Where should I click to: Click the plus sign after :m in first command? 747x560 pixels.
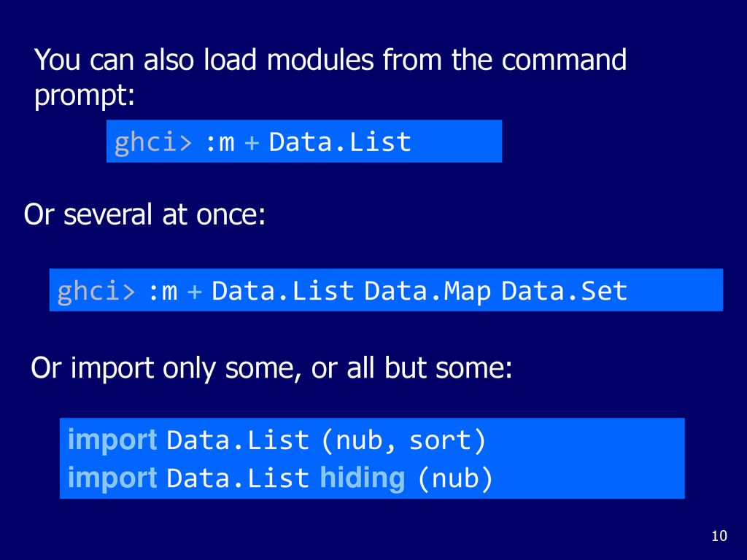click(252, 143)
